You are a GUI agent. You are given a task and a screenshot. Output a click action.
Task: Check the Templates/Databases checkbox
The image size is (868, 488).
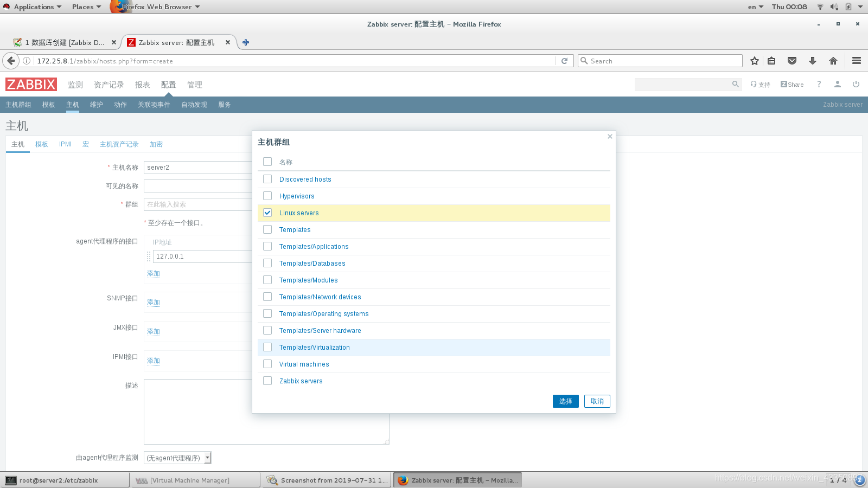[x=267, y=263]
